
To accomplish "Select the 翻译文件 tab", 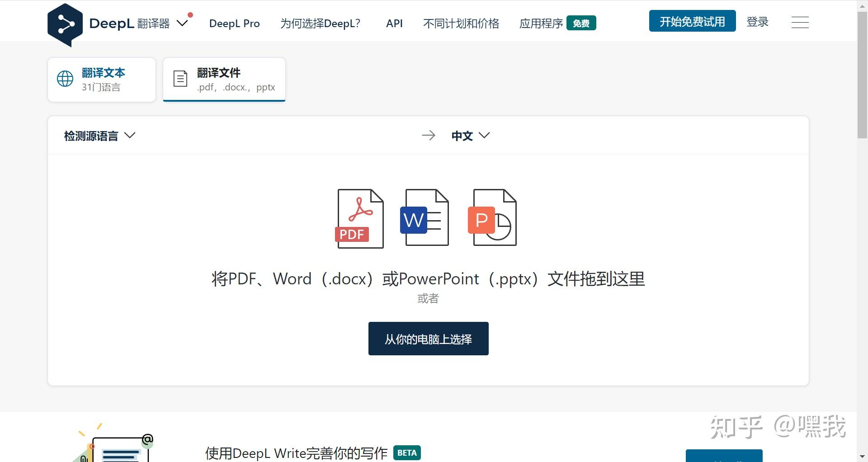I will click(224, 80).
